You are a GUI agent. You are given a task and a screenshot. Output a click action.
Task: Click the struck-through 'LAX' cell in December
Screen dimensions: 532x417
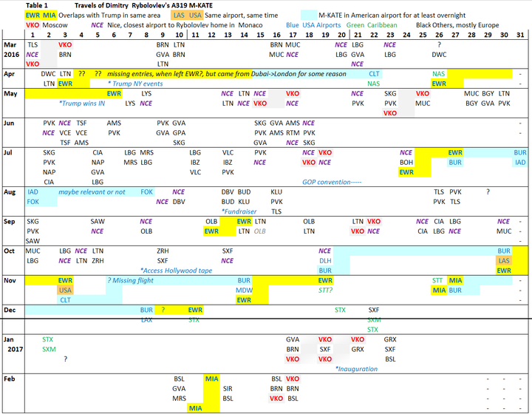(146, 320)
